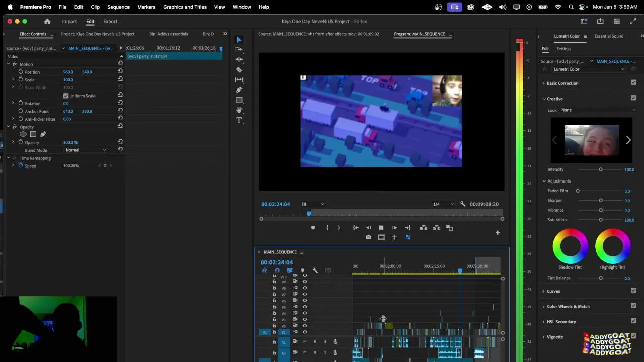
Task: Mute audio track A1
Action: coord(305,342)
